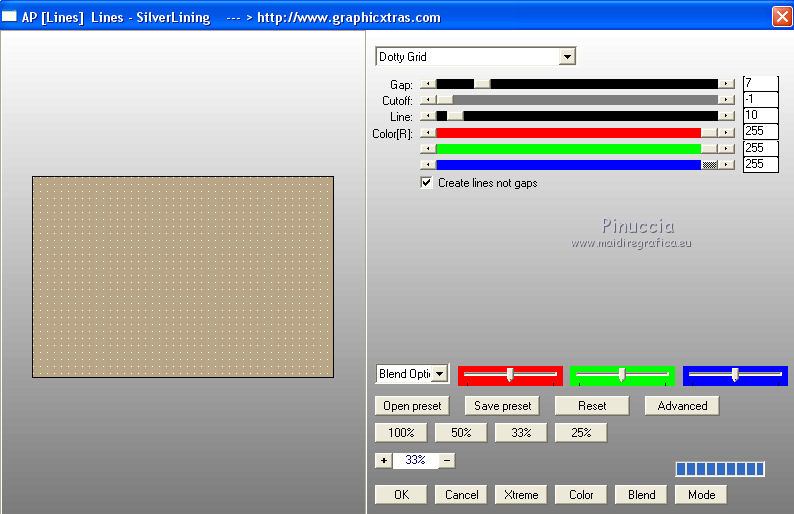Uncheck the Create lines not gaps checkbox
Screen dimensions: 794x514
tap(426, 182)
